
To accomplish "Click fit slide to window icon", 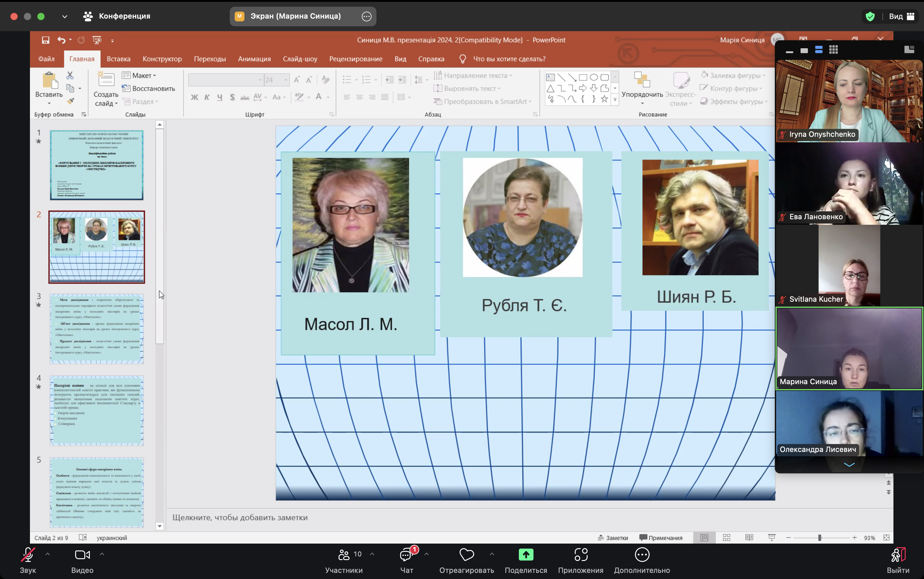I will pyautogui.click(x=886, y=538).
